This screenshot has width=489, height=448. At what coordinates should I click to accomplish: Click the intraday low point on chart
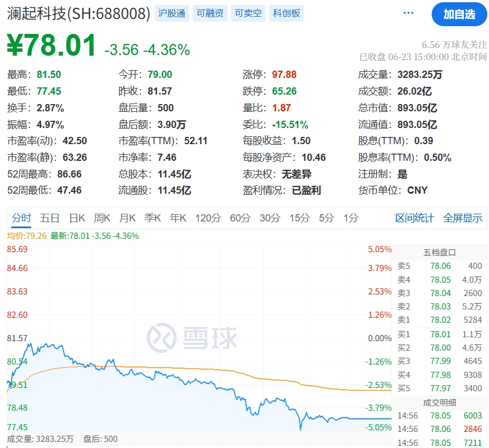tap(300, 429)
